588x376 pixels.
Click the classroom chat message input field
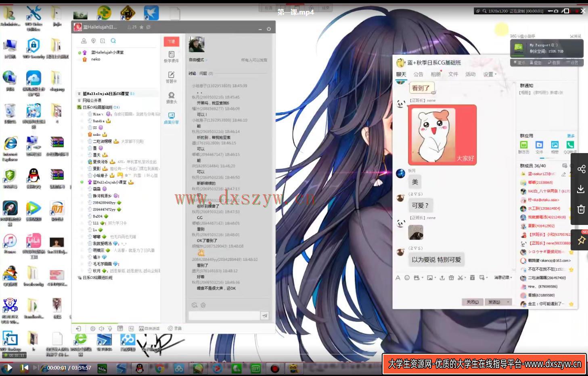[224, 315]
